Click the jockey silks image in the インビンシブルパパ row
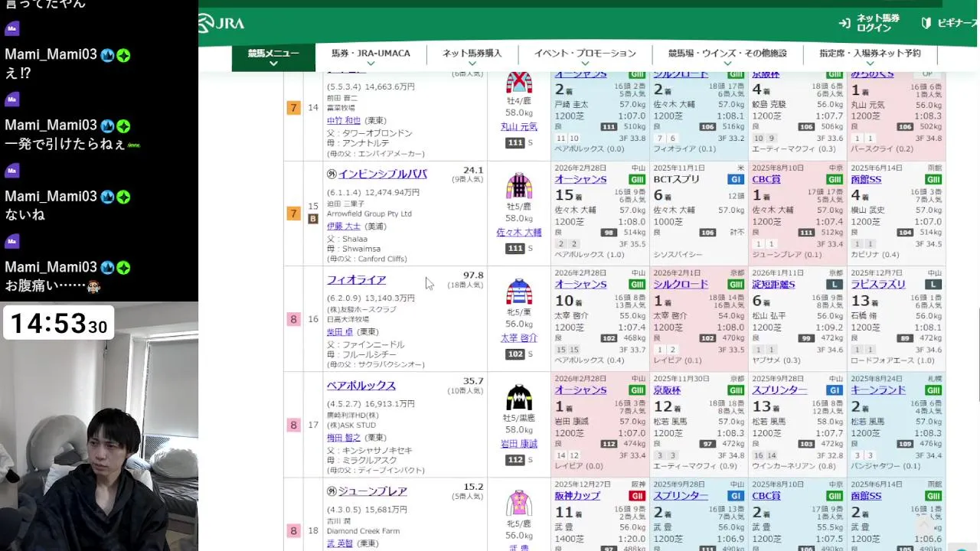This screenshot has width=980, height=551. 519,186
